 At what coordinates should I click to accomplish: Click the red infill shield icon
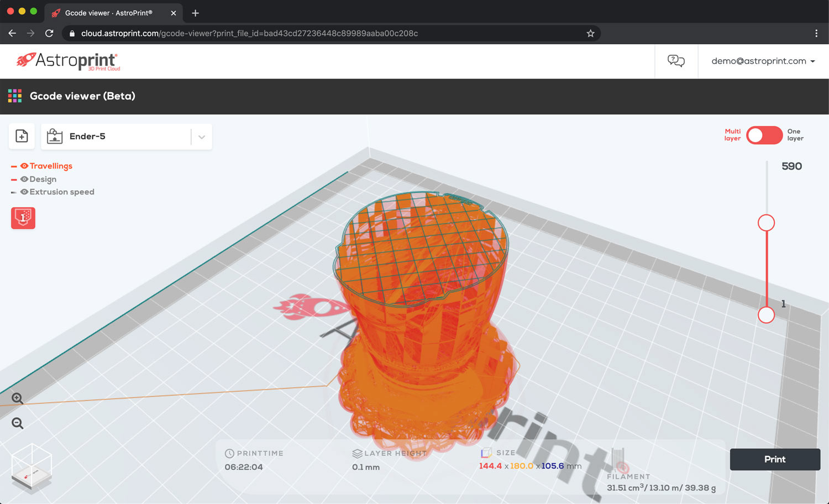[23, 218]
